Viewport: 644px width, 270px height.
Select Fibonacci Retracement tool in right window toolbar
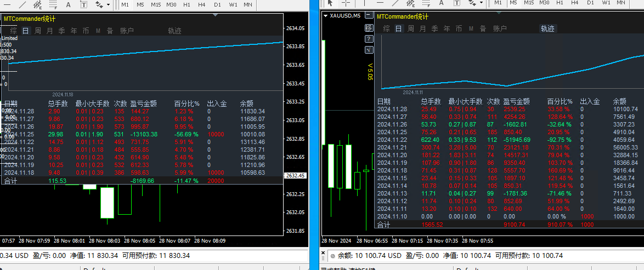(x=426, y=4)
